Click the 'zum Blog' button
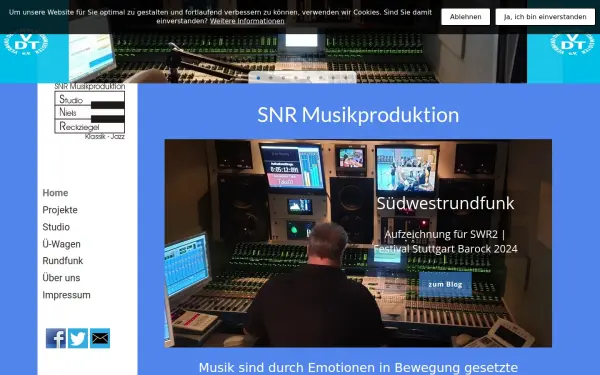Viewport: 600px width, 375px height. [x=445, y=284]
